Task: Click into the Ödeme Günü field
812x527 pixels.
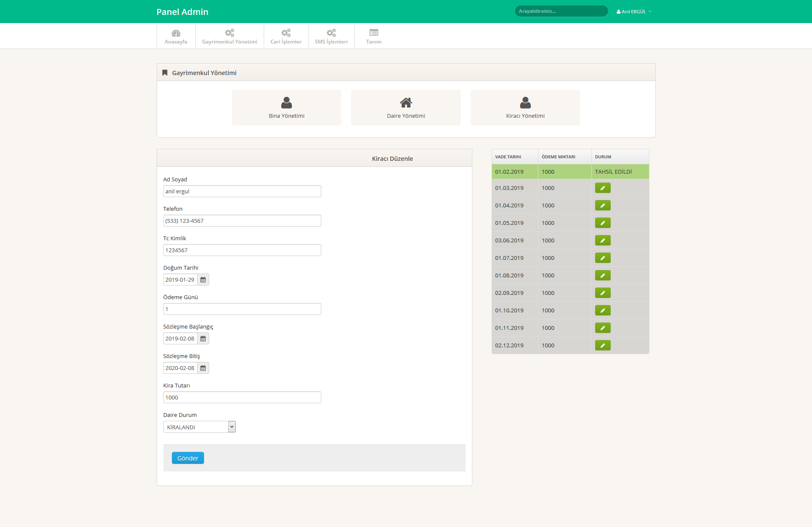Action: point(242,309)
